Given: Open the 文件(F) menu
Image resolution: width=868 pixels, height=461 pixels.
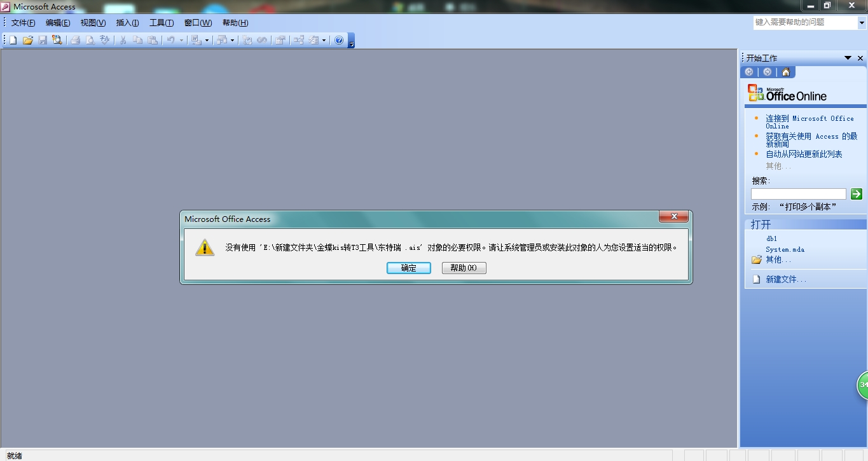Looking at the screenshot, I should coord(24,23).
